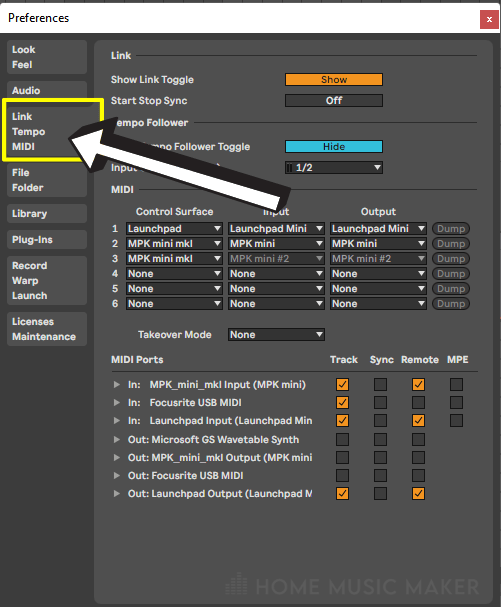Enable MPE for MPK_mini_mkI Input

pos(456,384)
